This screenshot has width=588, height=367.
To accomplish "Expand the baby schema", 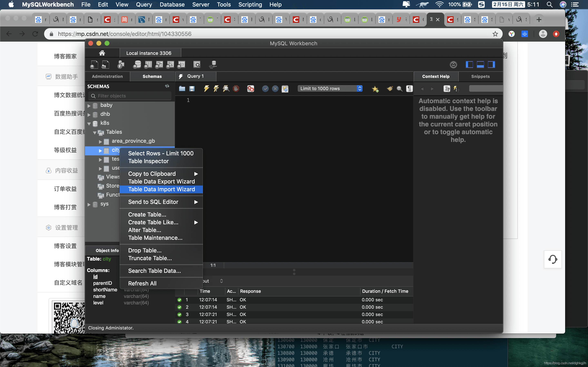I will [x=89, y=106].
